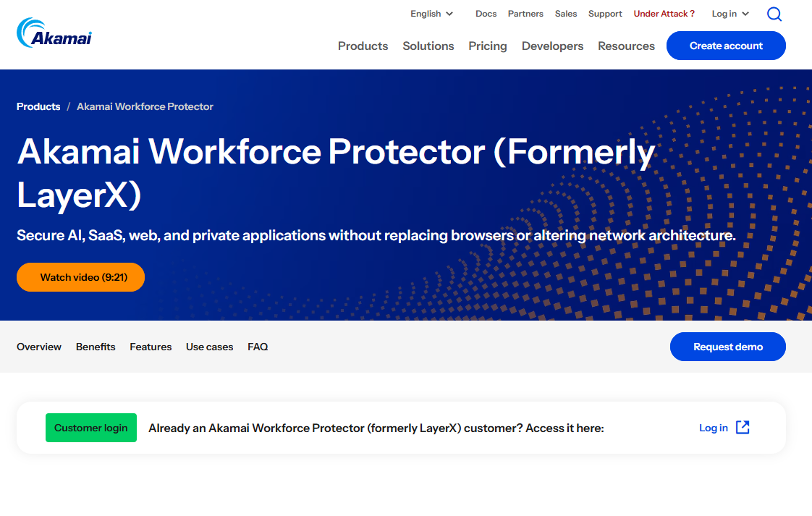Click the 'Already an Akamai Workforce Protector' text
Screen dimensions: 812x516
[x=376, y=428]
